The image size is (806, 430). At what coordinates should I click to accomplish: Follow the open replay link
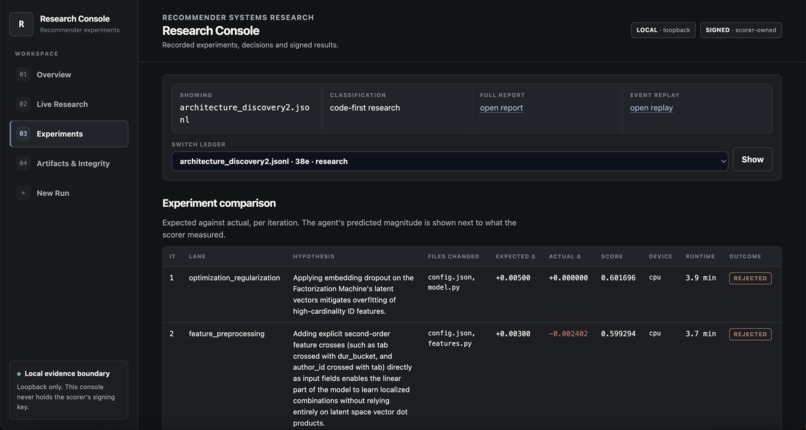click(651, 108)
